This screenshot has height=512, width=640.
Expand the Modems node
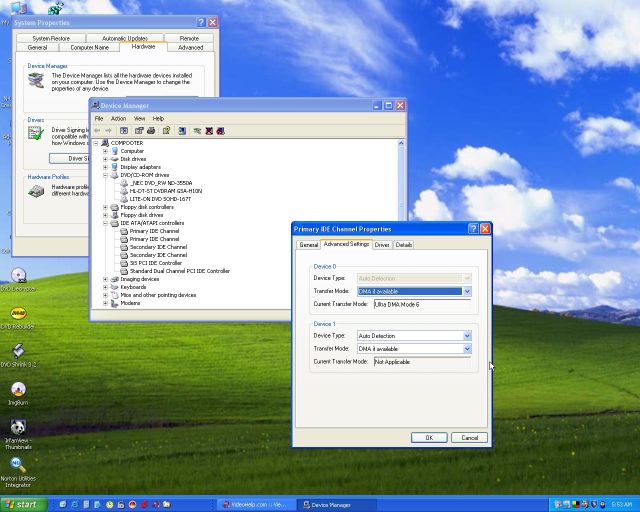[105, 303]
